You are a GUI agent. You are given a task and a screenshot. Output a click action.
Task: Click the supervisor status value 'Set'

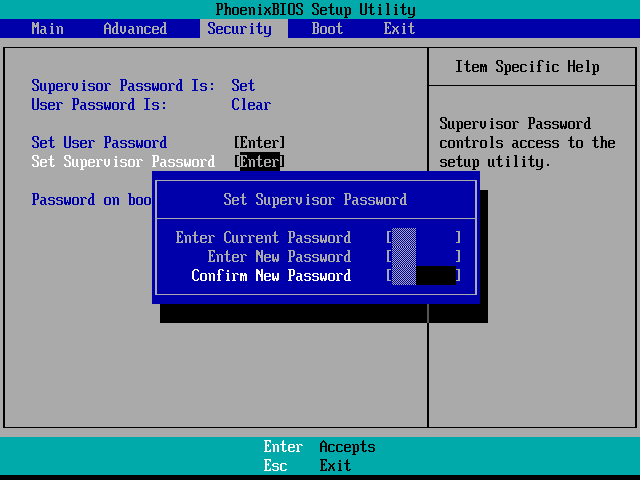tap(243, 86)
